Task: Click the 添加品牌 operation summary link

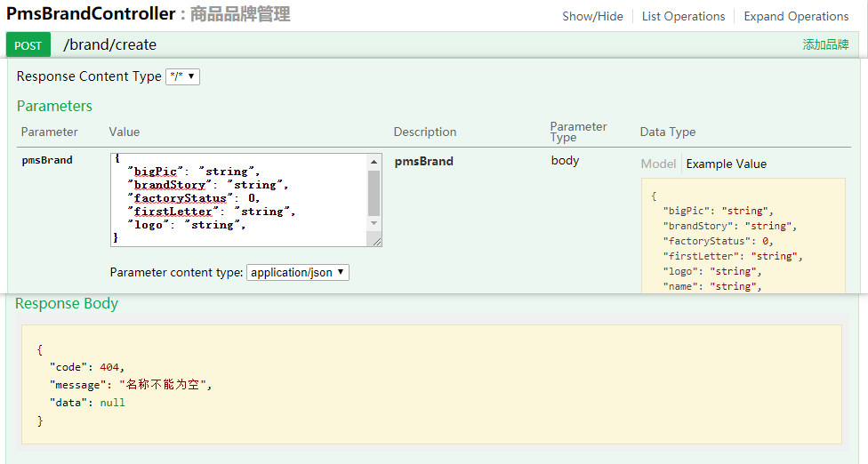Action: coord(825,44)
